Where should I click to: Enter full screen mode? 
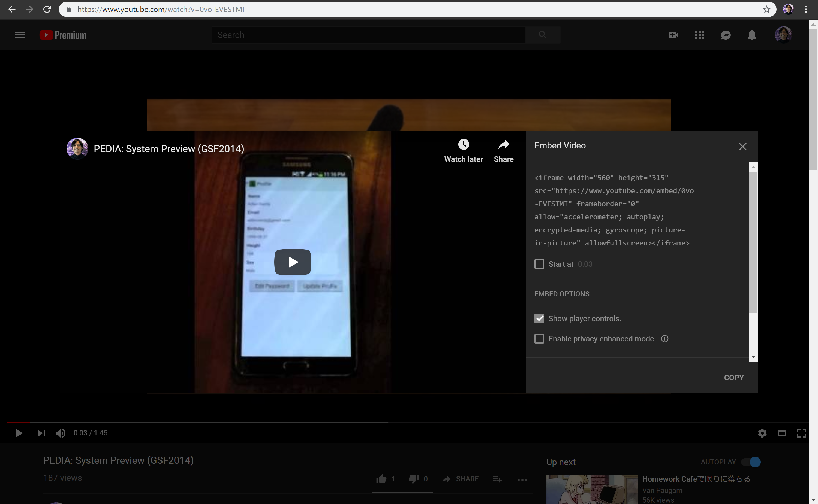tap(801, 433)
